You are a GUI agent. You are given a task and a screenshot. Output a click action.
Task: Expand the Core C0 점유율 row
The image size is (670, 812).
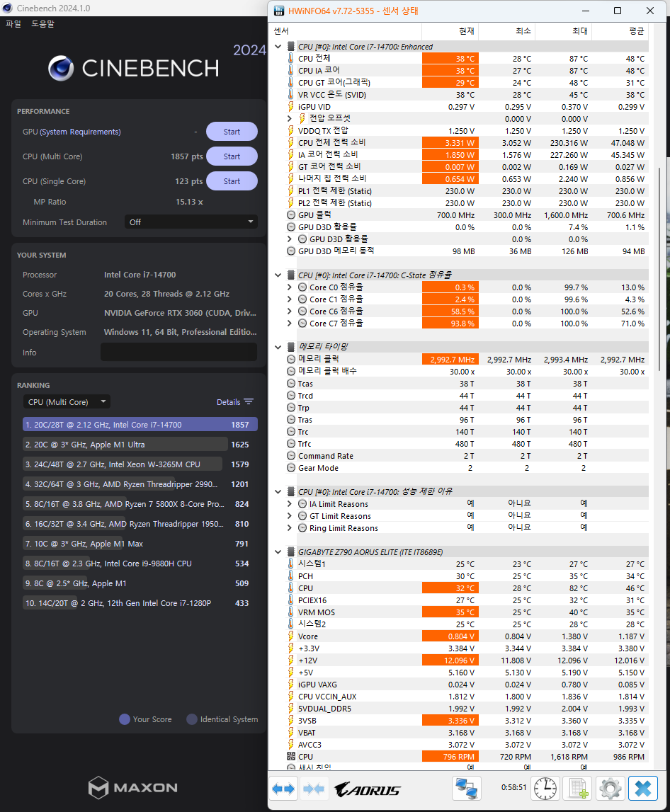[x=289, y=287]
